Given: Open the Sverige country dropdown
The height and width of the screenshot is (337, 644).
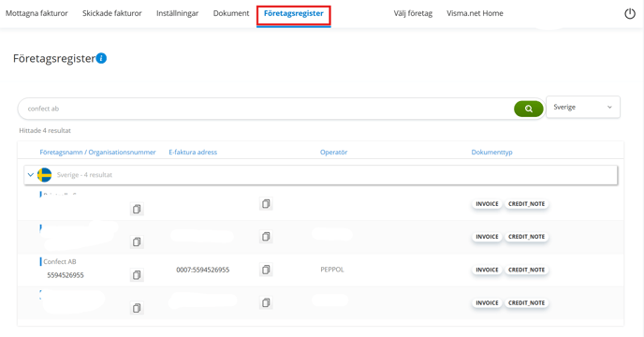Looking at the screenshot, I should [583, 108].
